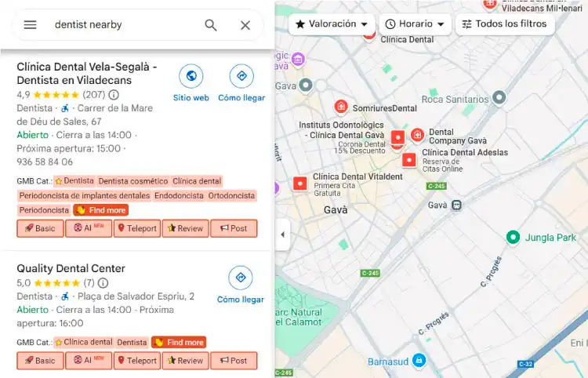Collapse the side panel with arrow handle
Image resolution: width=588 pixels, height=378 pixels.
pos(282,234)
